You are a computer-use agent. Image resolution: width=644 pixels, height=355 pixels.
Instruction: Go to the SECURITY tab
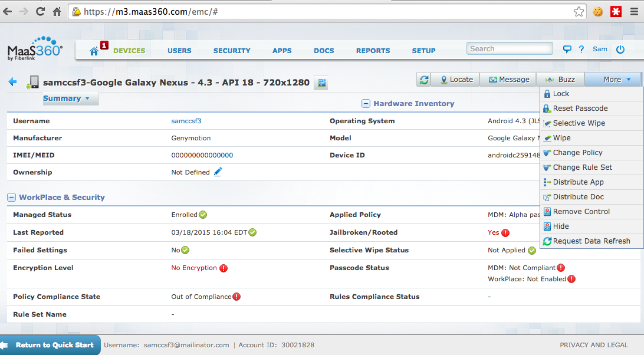pos(232,51)
